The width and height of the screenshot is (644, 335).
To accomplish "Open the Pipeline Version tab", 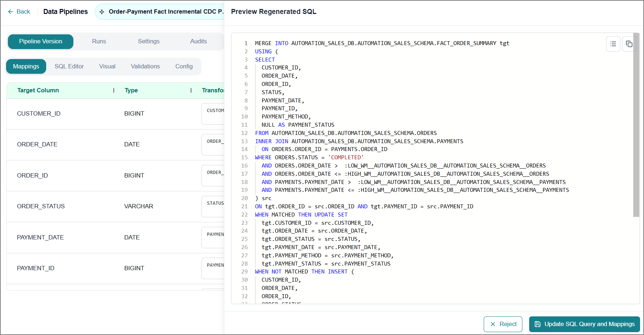I will tap(40, 42).
